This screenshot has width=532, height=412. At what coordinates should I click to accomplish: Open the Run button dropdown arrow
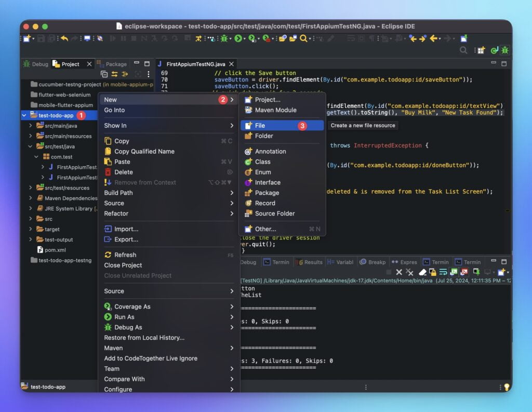(245, 38)
